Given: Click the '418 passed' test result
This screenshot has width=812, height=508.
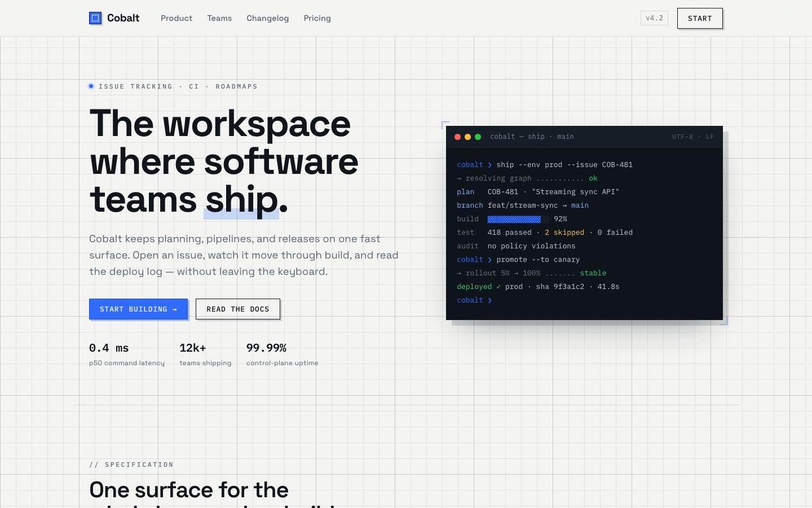Looking at the screenshot, I should (509, 233).
